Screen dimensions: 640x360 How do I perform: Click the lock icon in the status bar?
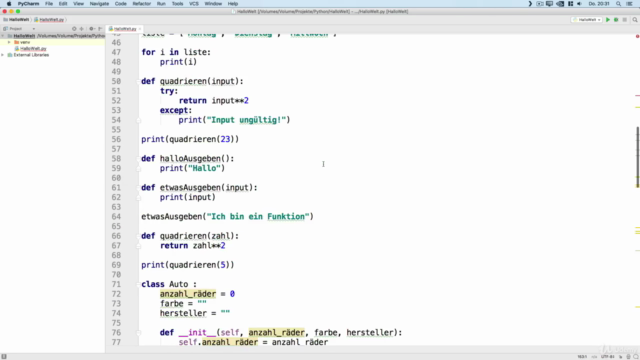(620, 357)
